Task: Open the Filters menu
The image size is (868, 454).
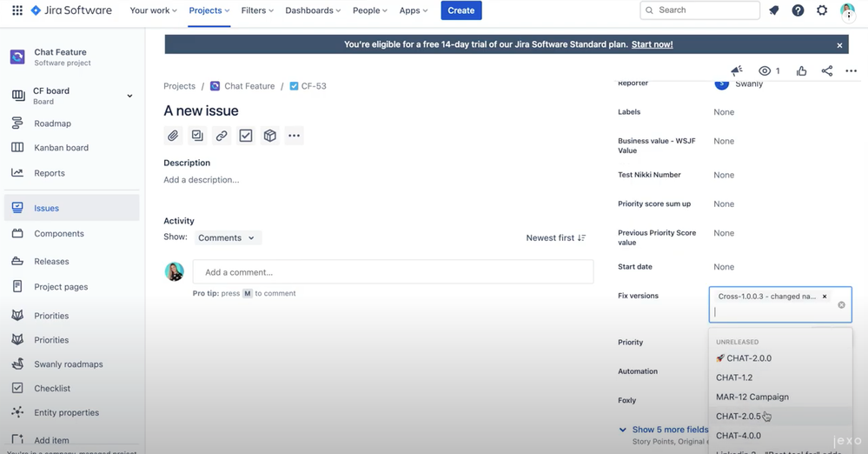Action: [257, 10]
